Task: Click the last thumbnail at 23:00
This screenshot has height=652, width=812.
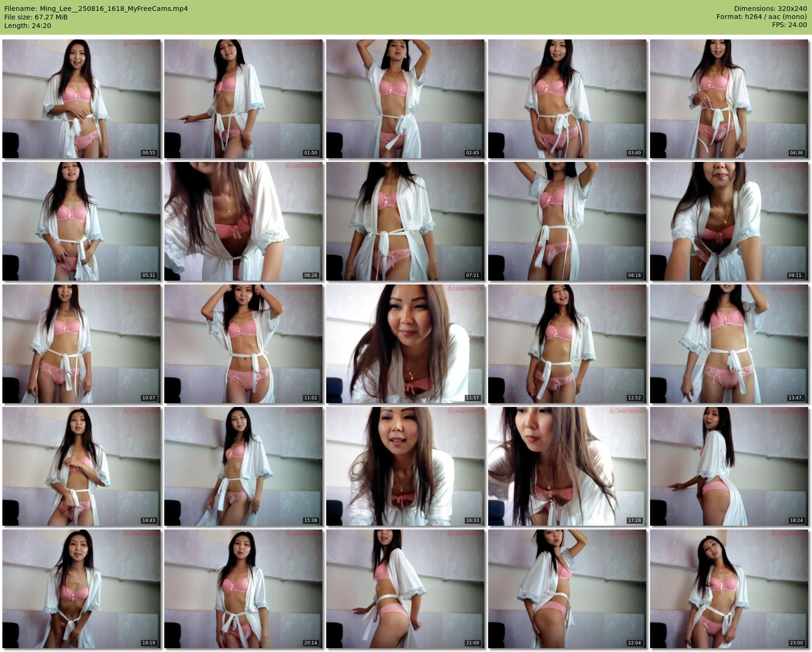Action: [729, 589]
